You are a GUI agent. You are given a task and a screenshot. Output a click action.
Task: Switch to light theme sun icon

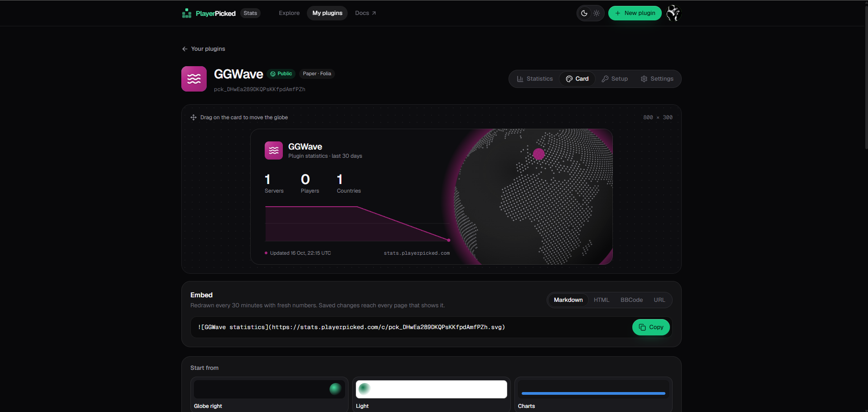tap(596, 13)
